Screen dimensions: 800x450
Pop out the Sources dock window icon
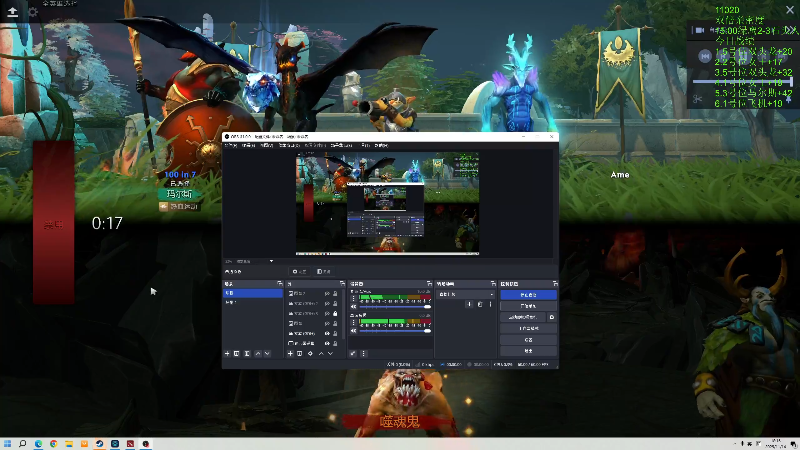tap(342, 284)
